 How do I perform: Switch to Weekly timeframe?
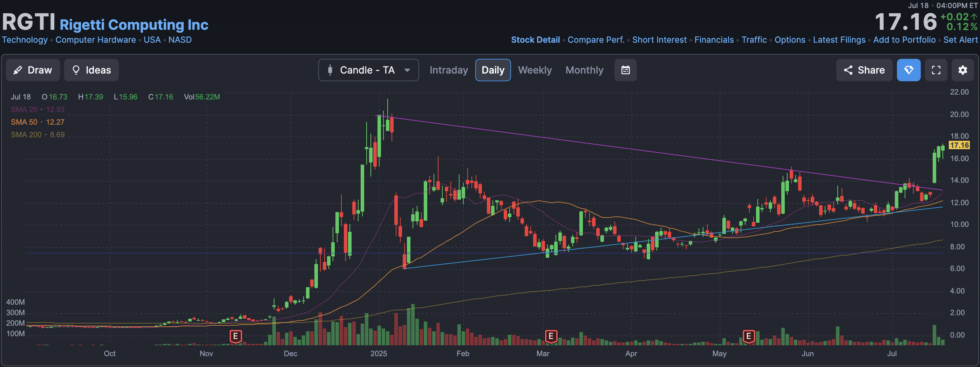click(535, 70)
